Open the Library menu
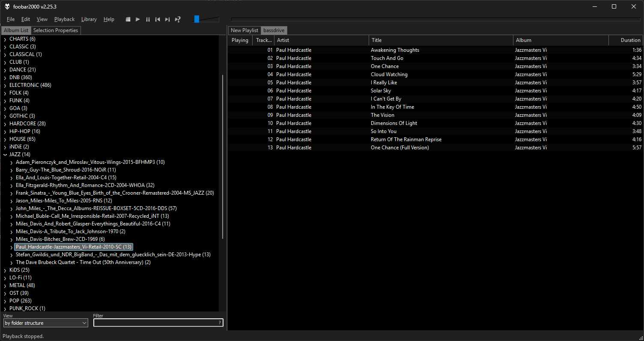644x341 pixels. pos(89,19)
